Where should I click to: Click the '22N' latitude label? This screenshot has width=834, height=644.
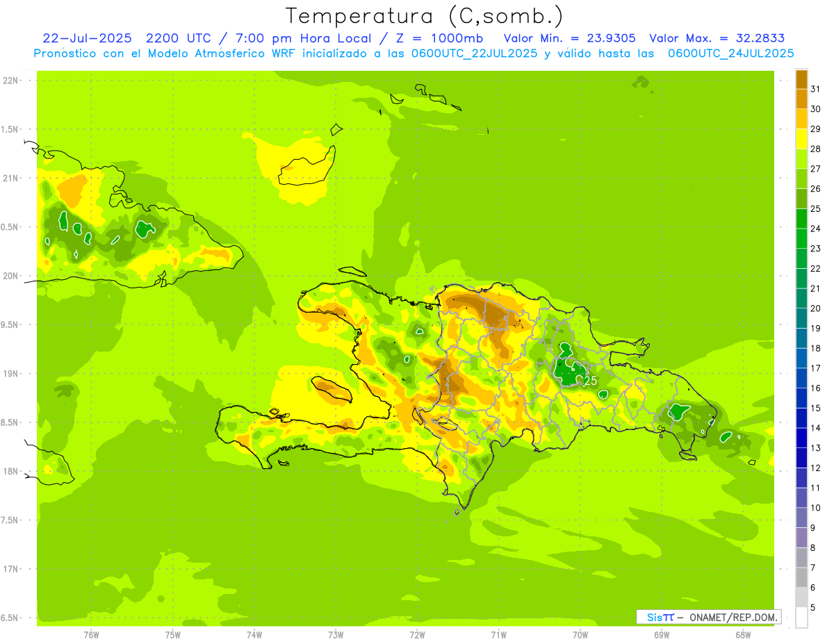pos(10,81)
